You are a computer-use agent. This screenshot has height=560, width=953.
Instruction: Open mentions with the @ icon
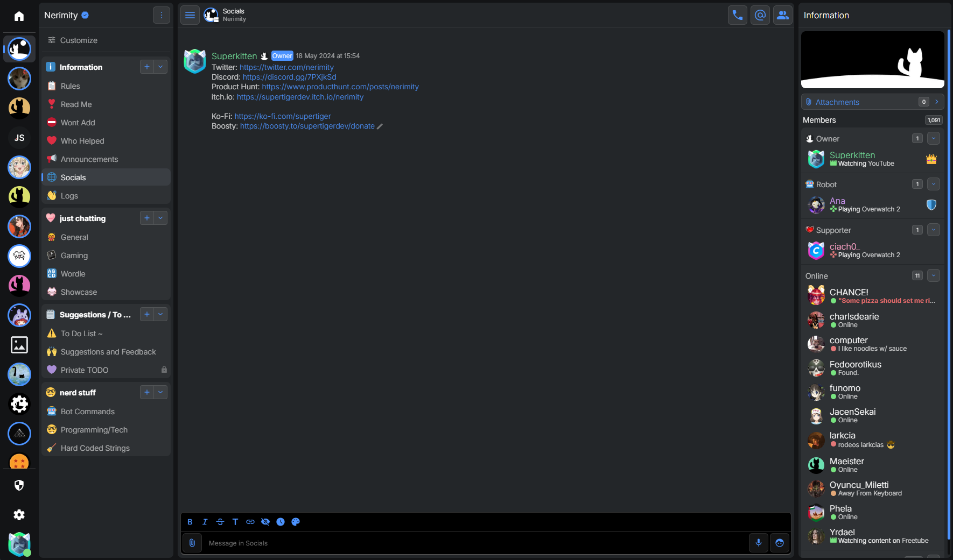pyautogui.click(x=760, y=15)
